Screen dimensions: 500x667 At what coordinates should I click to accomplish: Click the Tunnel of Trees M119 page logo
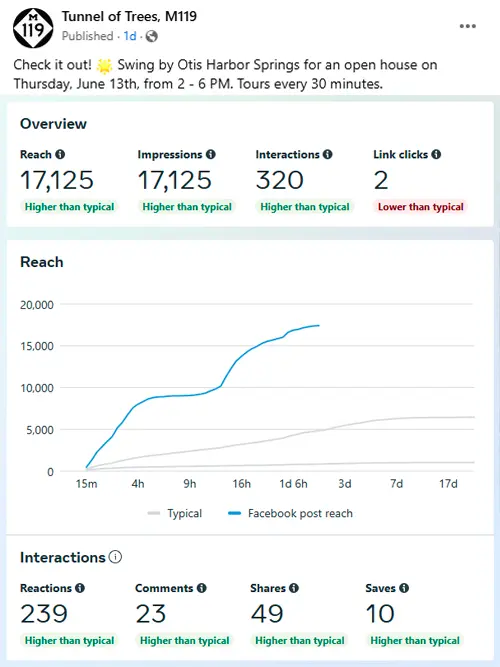33,28
